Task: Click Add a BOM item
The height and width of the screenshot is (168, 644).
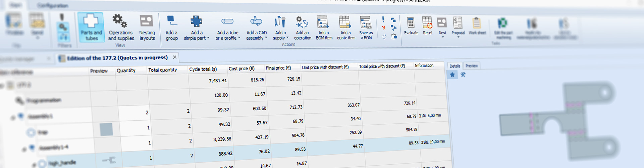Action: [323, 23]
